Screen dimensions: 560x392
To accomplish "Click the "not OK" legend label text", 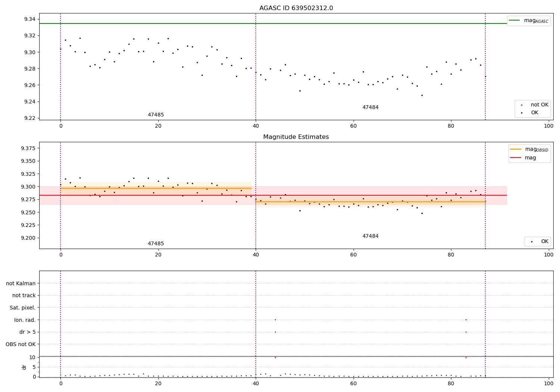I will [539, 105].
